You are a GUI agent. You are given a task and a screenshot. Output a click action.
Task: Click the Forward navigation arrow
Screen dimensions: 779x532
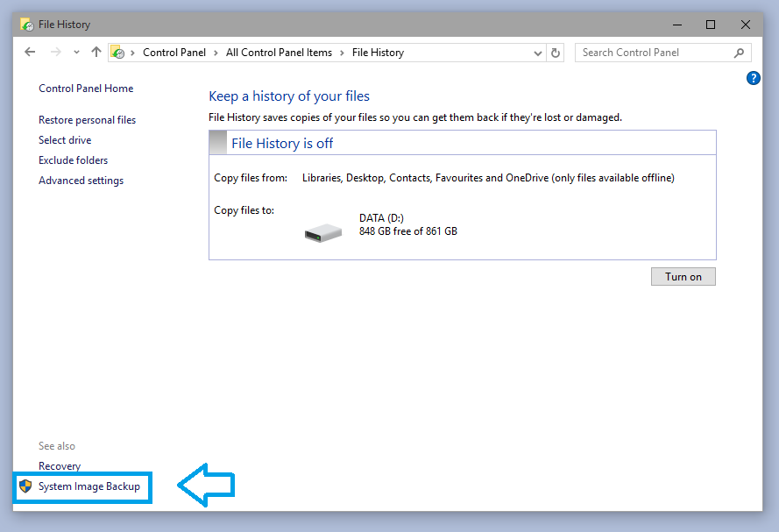(56, 53)
